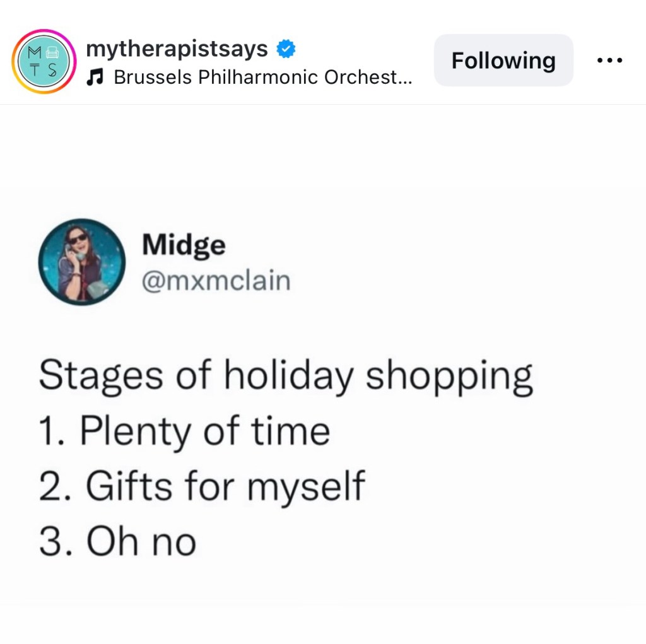Open the mytherapistsays profile picture story
The image size is (646, 644).
(44, 61)
